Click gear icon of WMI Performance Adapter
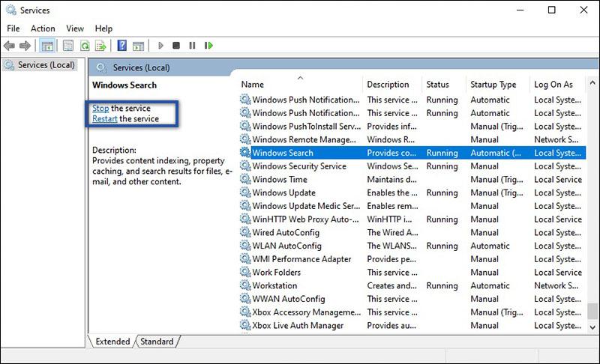This screenshot has width=600, height=364. coord(245,259)
